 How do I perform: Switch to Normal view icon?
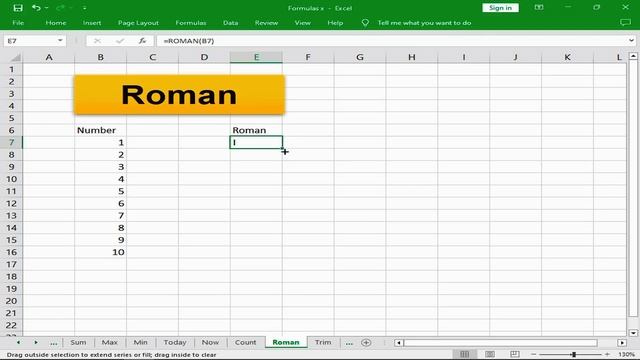(x=464, y=354)
